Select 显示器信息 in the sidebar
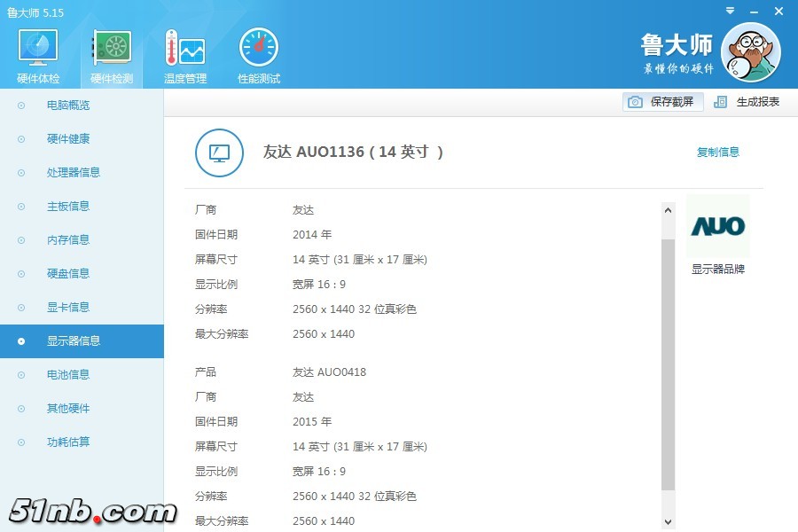798x532 pixels. [82, 341]
